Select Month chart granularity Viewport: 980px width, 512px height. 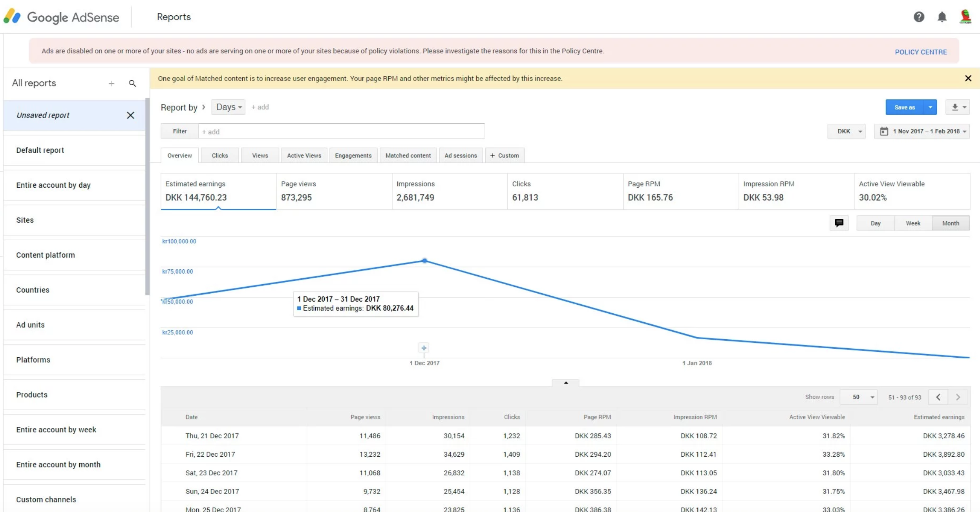(950, 223)
